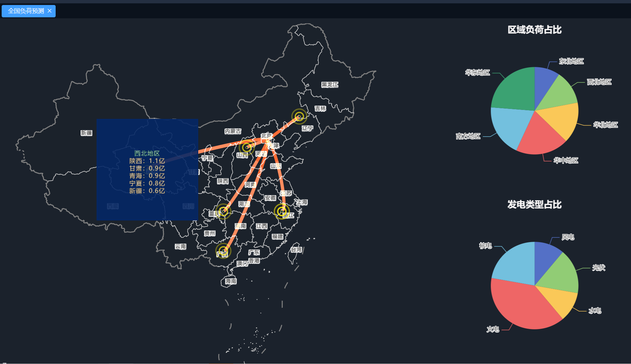
Task: Click the 西北地区 tooltip box
Action: click(147, 170)
